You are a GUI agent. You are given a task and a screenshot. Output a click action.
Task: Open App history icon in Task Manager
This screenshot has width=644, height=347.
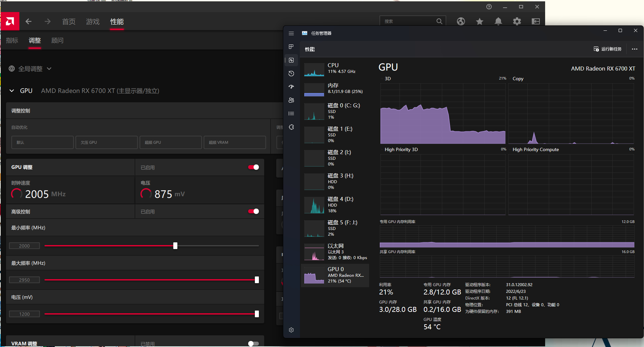pyautogui.click(x=291, y=74)
